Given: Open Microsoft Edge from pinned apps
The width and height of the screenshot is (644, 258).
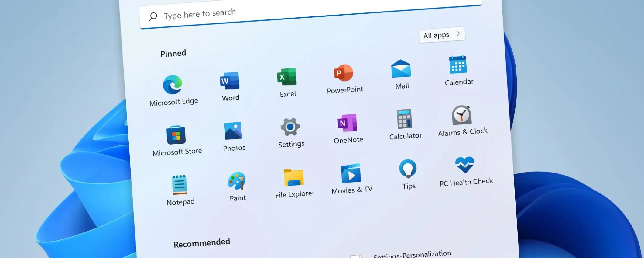Looking at the screenshot, I should point(173,85).
